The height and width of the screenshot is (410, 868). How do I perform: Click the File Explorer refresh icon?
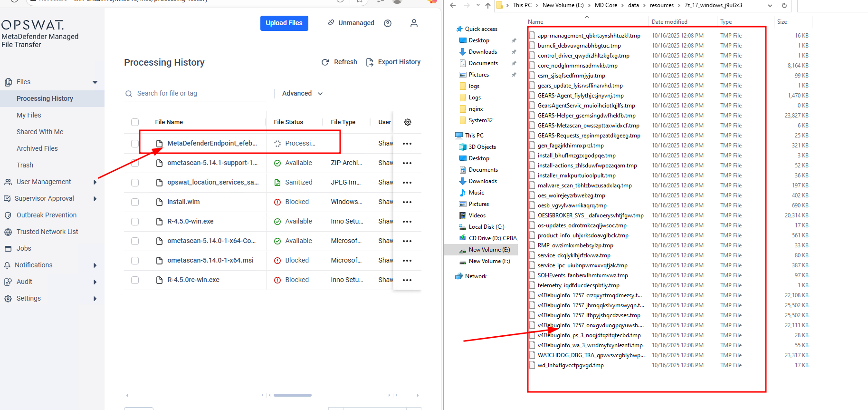pos(784,6)
